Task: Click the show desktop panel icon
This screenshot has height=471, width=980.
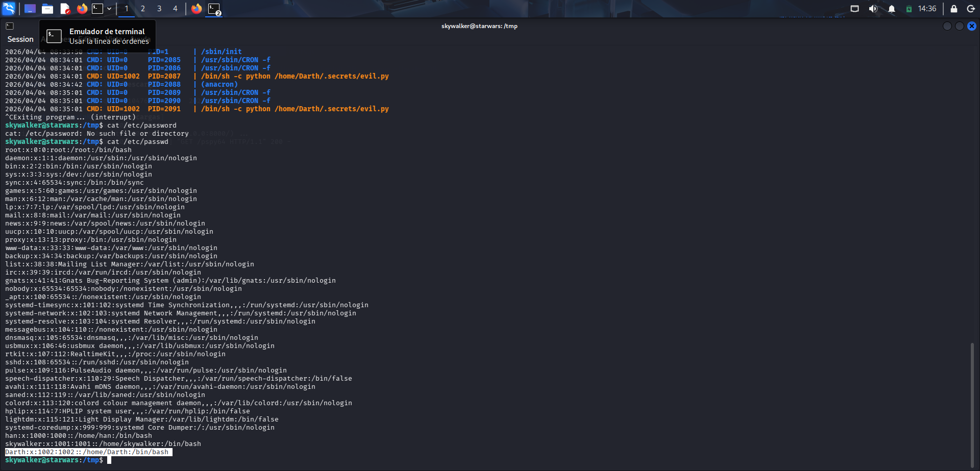Action: tap(30, 9)
